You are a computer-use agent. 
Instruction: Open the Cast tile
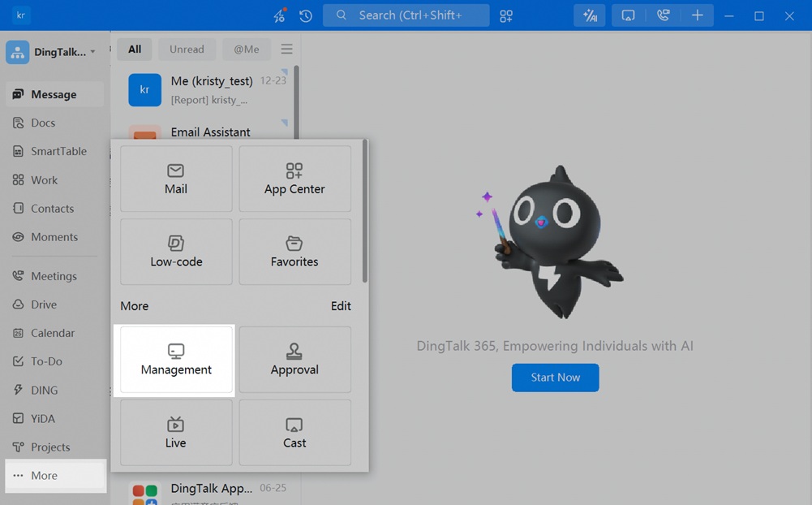click(x=294, y=433)
